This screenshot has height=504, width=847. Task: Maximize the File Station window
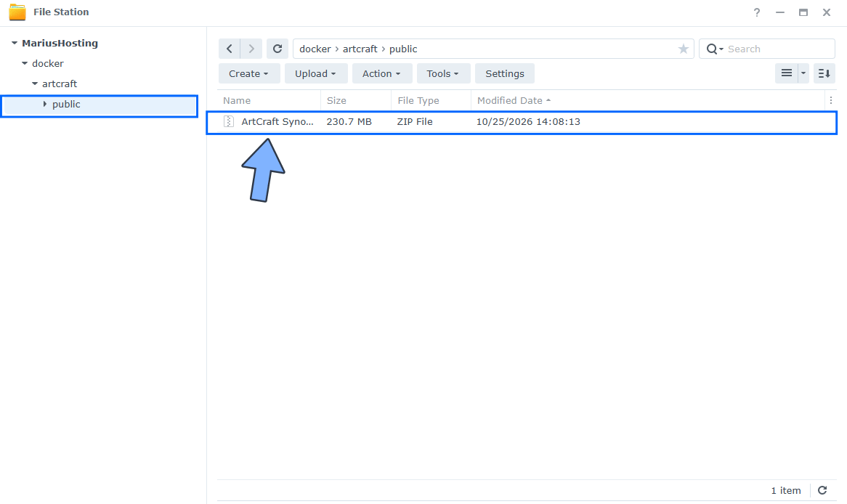point(803,12)
